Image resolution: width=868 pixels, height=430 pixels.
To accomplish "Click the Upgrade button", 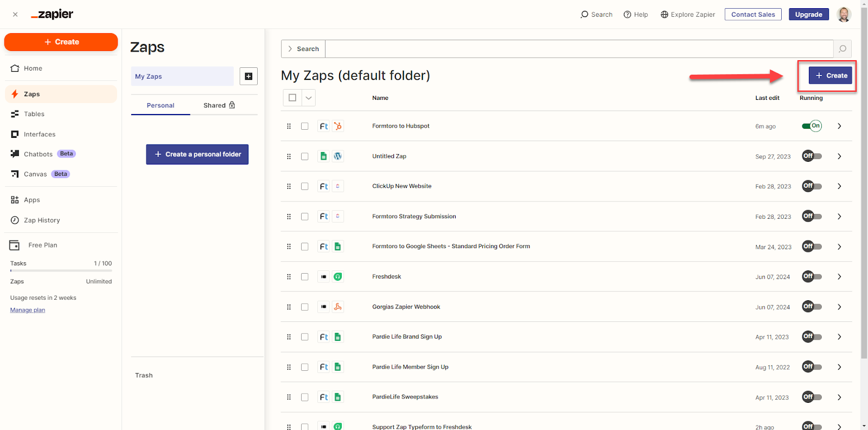I will [x=808, y=15].
